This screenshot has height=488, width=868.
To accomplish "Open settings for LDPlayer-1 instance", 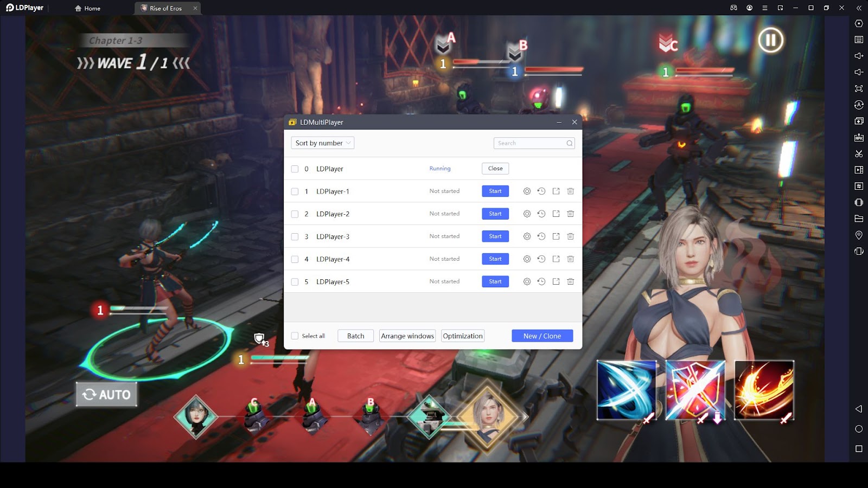I will pos(527,191).
